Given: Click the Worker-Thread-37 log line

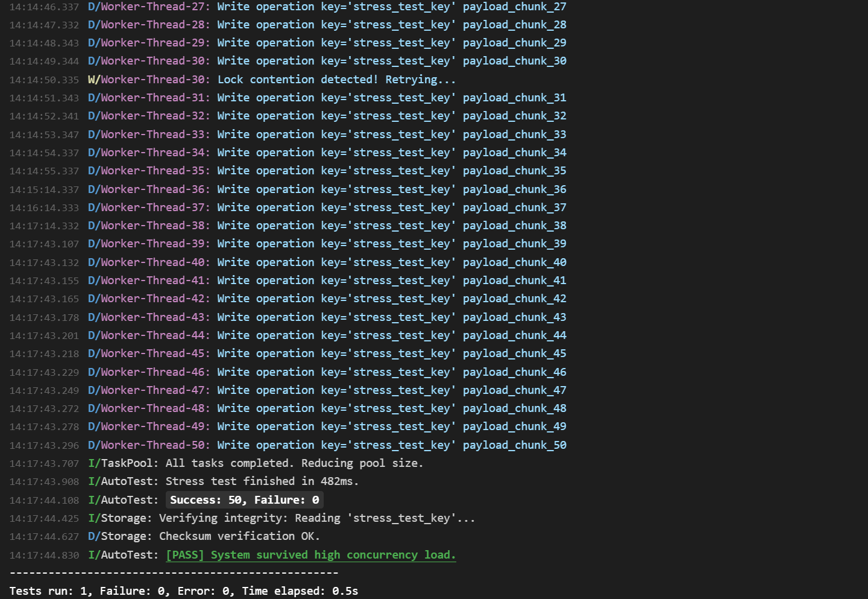Looking at the screenshot, I should pos(288,208).
